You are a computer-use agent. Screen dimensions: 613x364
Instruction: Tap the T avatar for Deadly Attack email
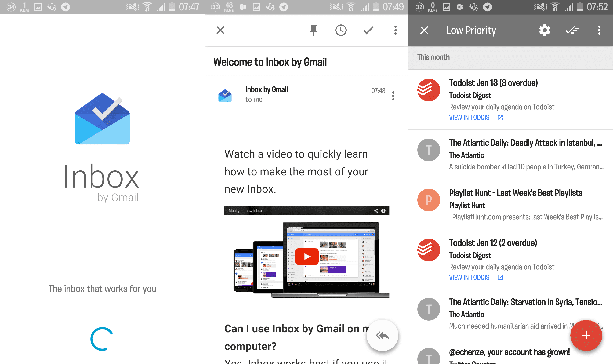pyautogui.click(x=429, y=150)
